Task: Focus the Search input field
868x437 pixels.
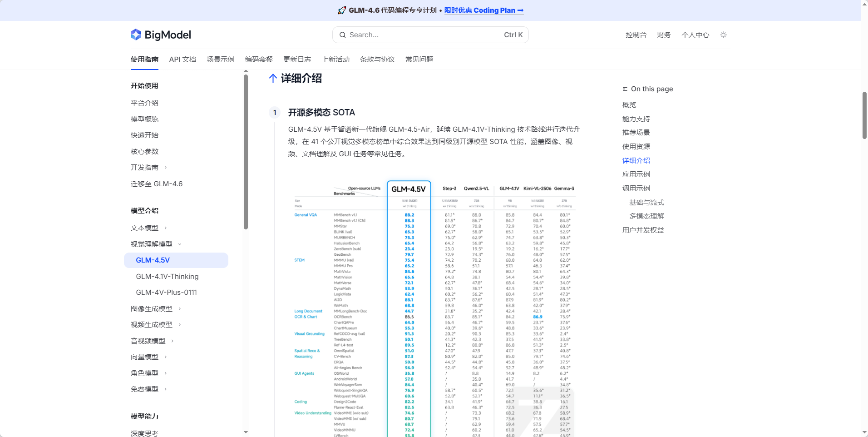Action: coord(430,35)
